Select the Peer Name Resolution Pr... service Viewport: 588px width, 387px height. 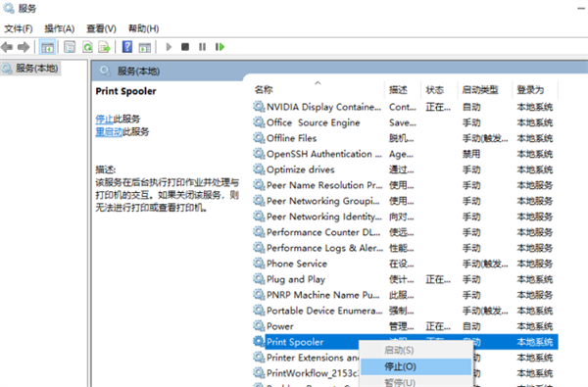(x=405, y=185)
